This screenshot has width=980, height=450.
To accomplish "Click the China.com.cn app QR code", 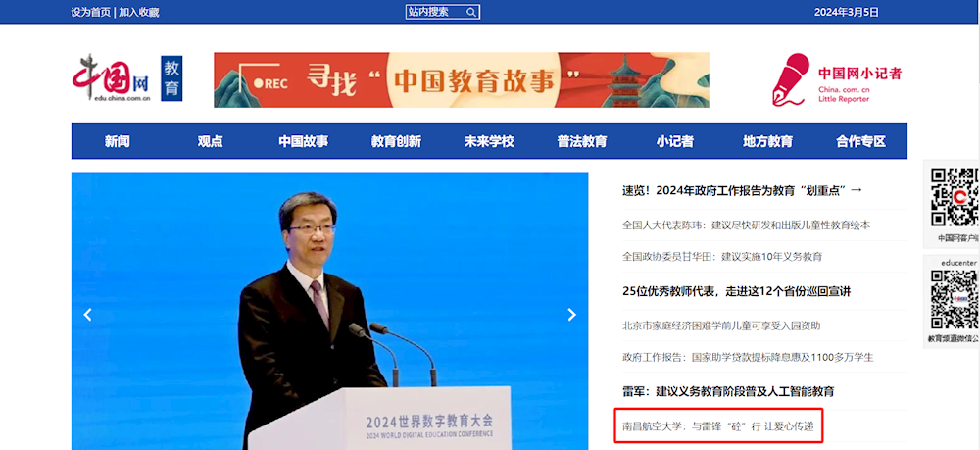I will click(x=953, y=197).
